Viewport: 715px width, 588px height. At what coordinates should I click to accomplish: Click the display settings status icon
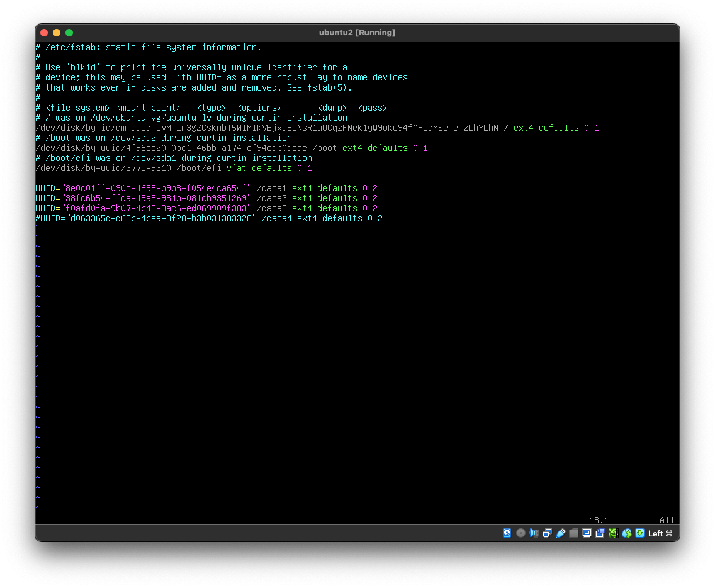pos(587,533)
